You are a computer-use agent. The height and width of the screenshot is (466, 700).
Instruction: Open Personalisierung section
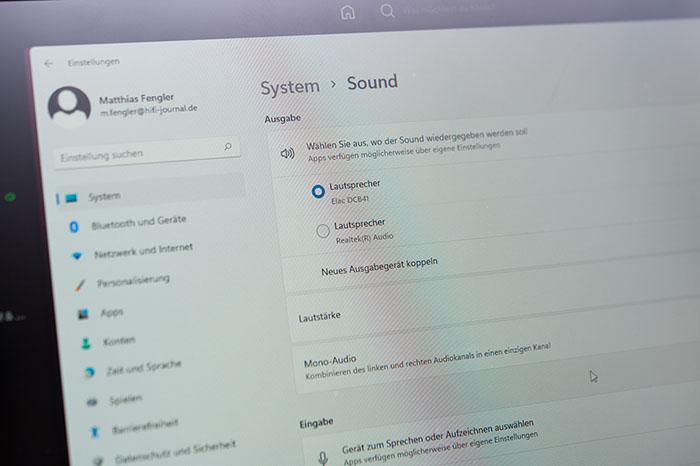(x=133, y=281)
